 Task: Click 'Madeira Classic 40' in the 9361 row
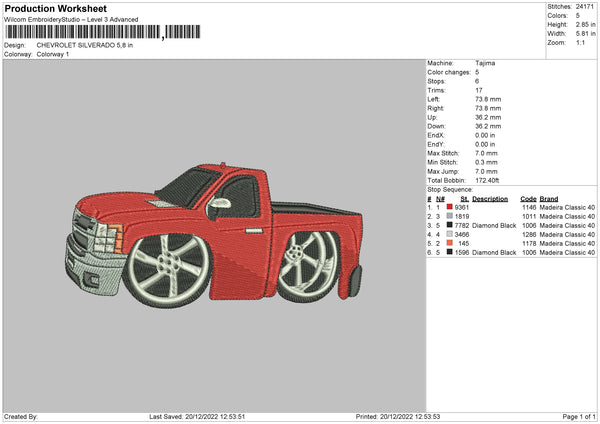coord(567,207)
